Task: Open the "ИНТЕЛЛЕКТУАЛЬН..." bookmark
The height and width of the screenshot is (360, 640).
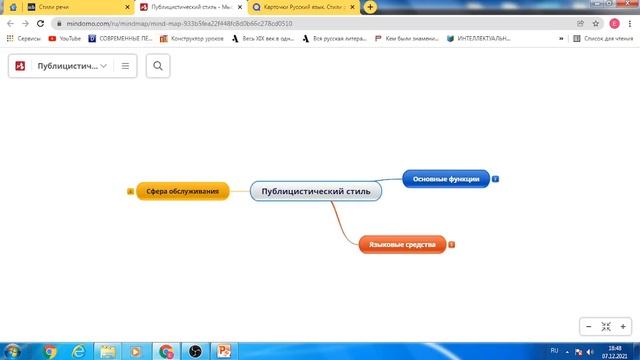Action: coord(478,38)
